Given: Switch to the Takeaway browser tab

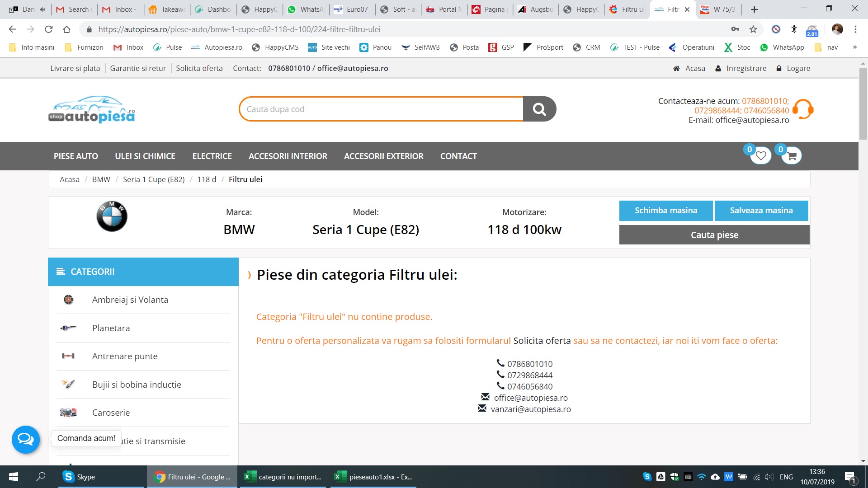Looking at the screenshot, I should point(168,9).
